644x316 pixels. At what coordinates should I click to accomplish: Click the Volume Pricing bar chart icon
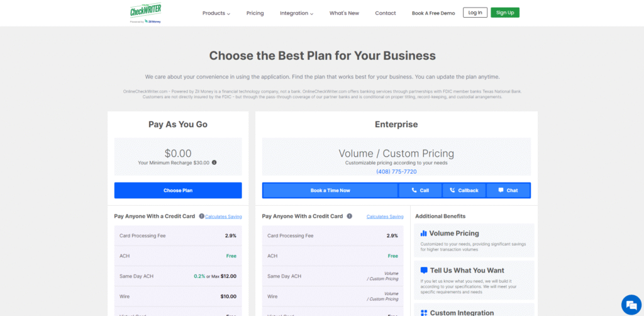pos(423,233)
